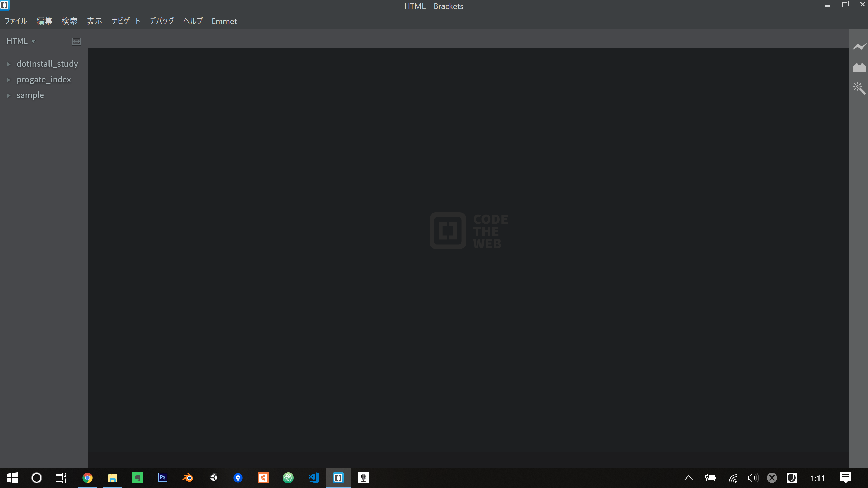Screen dimensions: 868x488
Task: Launch Photoshop from taskbar
Action: click(163, 477)
